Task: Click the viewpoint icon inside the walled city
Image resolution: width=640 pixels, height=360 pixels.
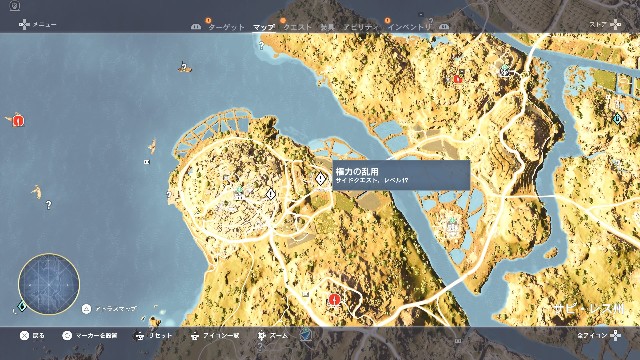Action: [239, 194]
